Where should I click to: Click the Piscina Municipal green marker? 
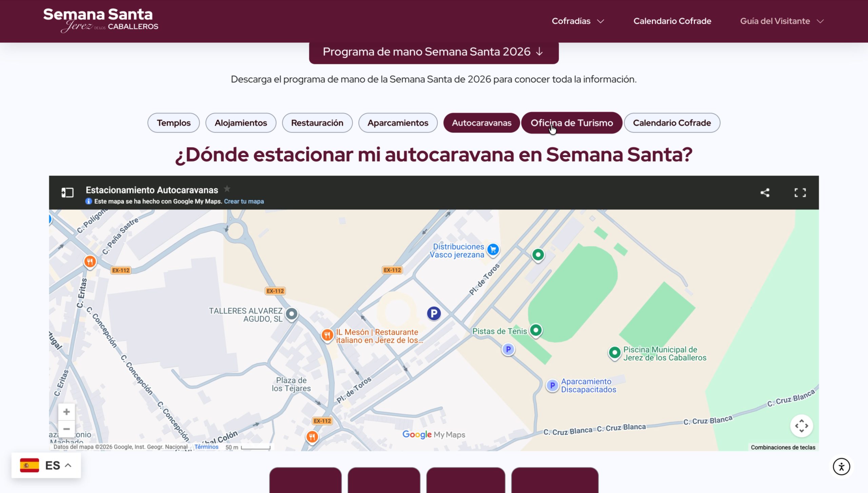coord(614,353)
